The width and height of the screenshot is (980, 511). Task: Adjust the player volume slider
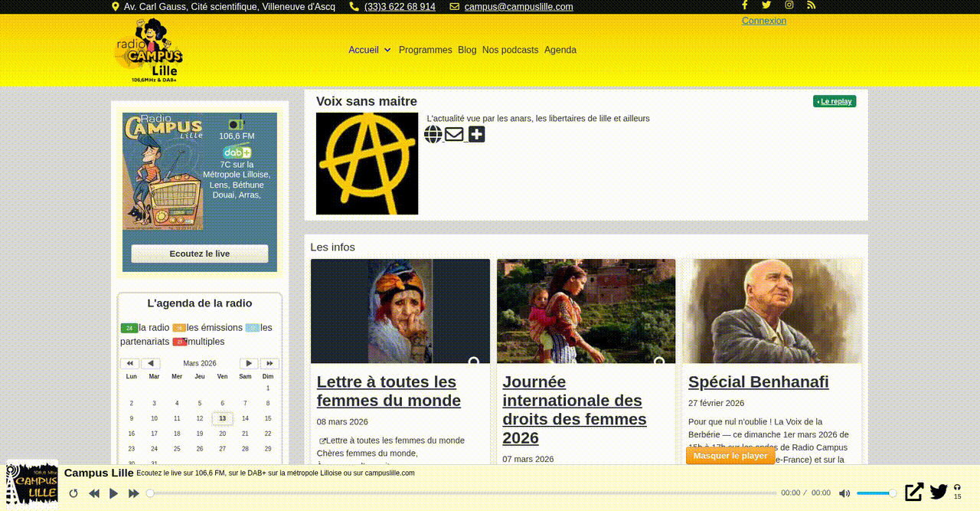click(876, 493)
